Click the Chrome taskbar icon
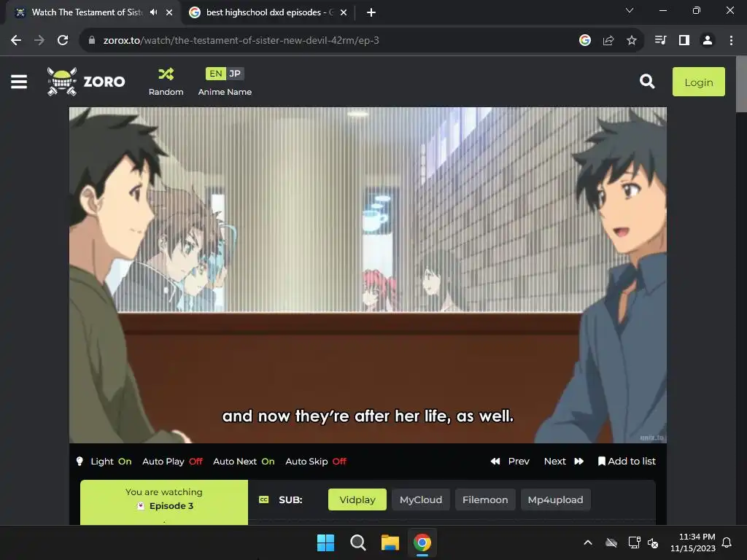This screenshot has height=560, width=747. click(422, 542)
